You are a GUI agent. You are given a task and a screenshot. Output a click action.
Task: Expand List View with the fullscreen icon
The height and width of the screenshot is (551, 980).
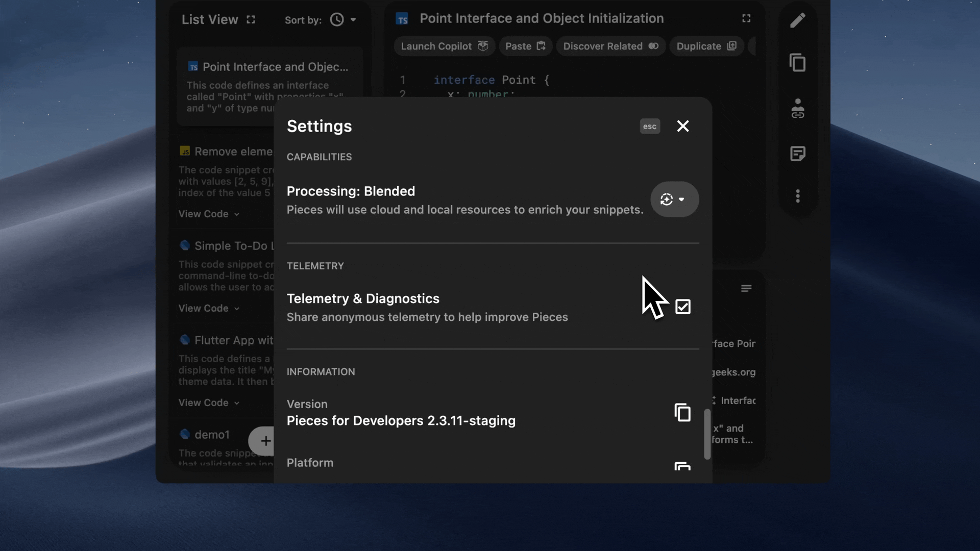click(x=251, y=19)
